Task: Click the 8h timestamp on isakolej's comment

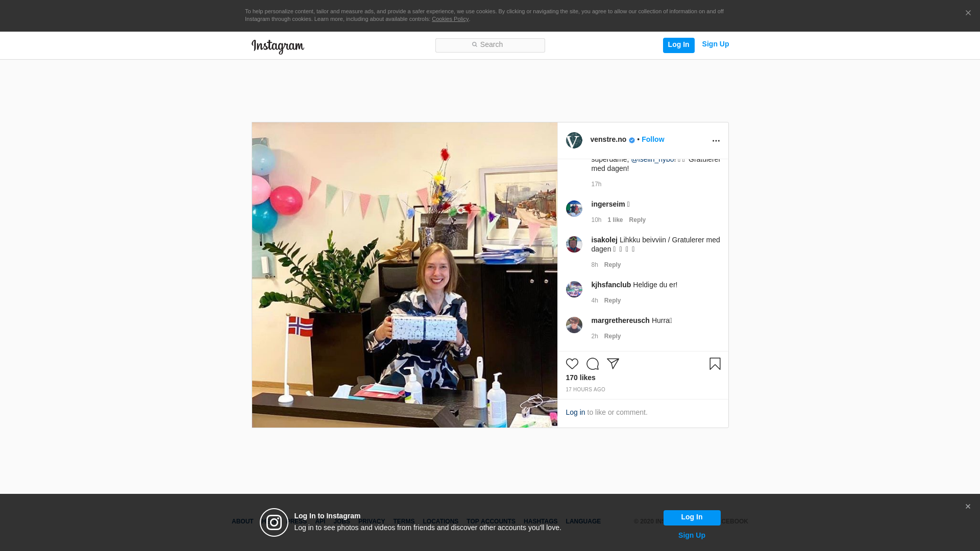Action: [595, 265]
